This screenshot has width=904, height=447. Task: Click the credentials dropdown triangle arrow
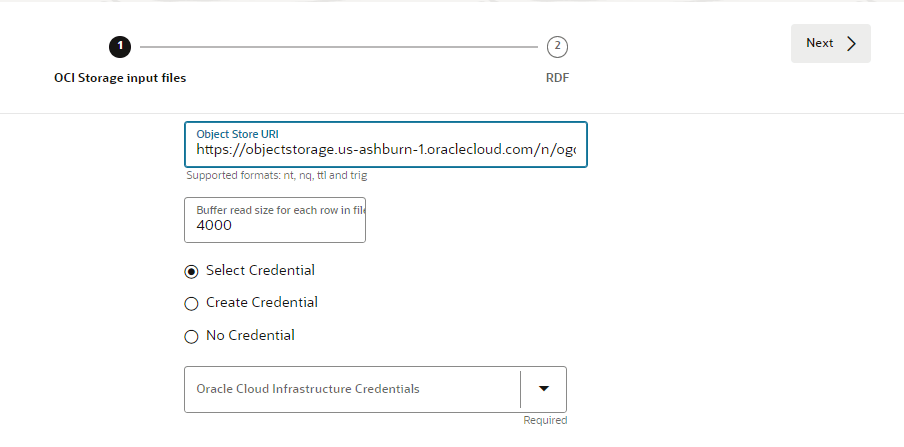click(544, 389)
